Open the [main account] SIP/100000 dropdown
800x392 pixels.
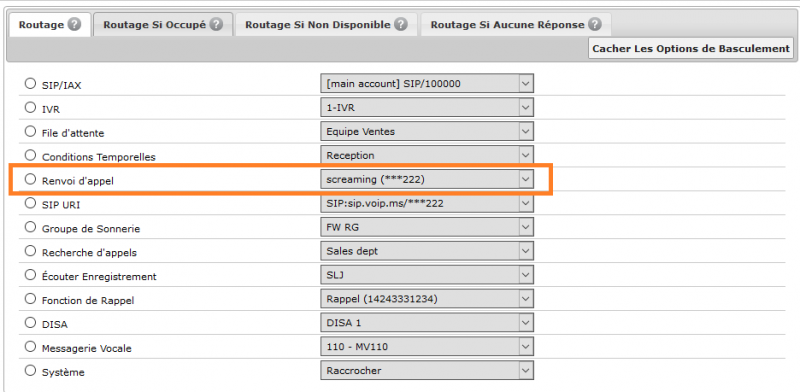click(x=427, y=83)
